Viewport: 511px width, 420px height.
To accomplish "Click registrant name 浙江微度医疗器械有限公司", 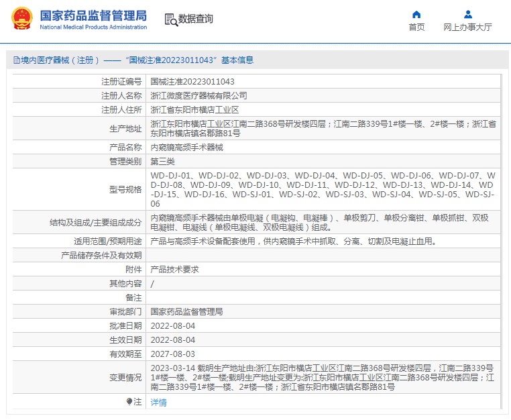I will click(x=198, y=95).
